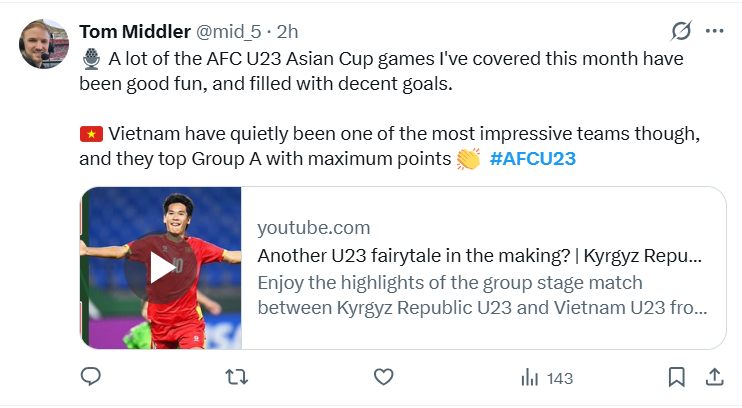Image resolution: width=742 pixels, height=408 pixels.
Task: Click the youtube.com domain on the card
Action: click(x=313, y=227)
